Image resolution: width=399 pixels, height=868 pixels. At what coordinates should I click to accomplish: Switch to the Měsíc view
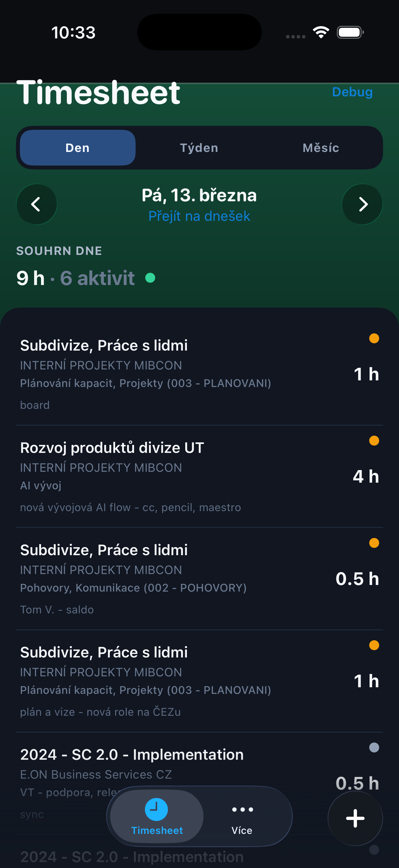321,148
